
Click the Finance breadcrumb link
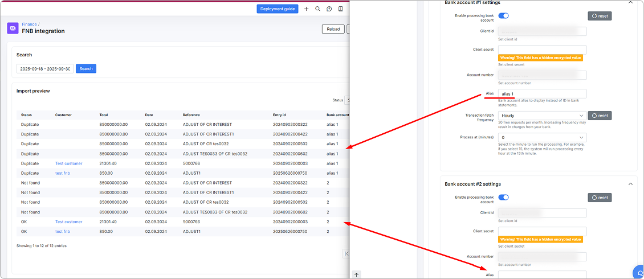[29, 24]
